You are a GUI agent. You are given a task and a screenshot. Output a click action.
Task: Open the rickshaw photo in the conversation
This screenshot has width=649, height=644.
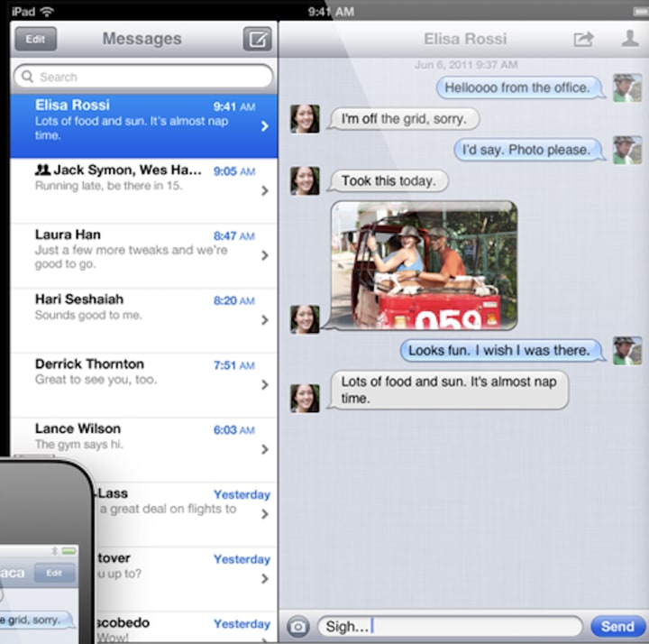(425, 265)
